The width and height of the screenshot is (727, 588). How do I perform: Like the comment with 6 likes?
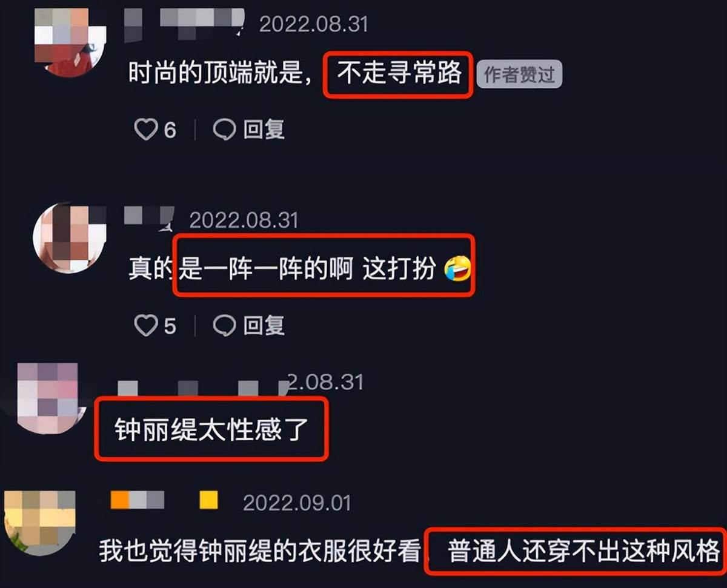(x=145, y=130)
